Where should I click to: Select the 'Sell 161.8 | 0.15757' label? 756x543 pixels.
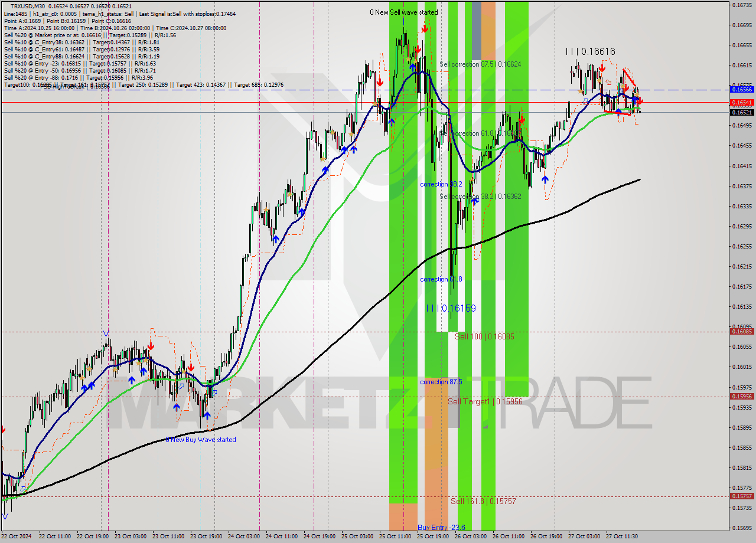coord(483,501)
